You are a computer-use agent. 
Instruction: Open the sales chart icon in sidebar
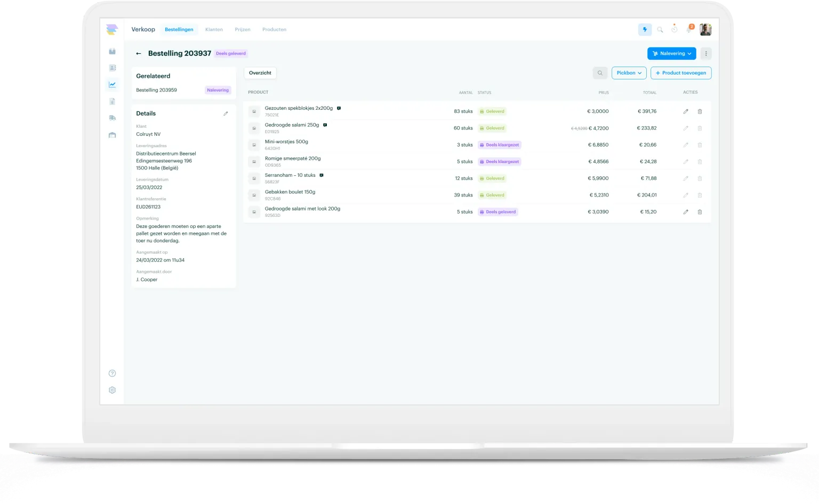point(112,84)
